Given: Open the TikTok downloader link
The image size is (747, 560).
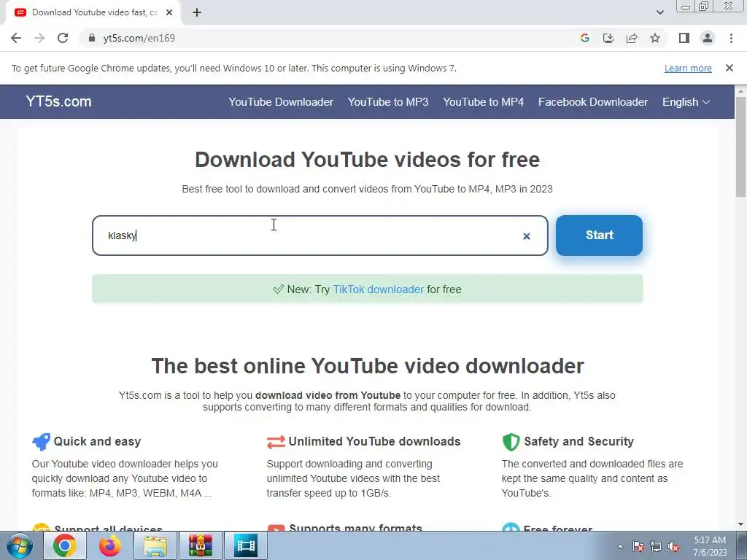Looking at the screenshot, I should 378,289.
